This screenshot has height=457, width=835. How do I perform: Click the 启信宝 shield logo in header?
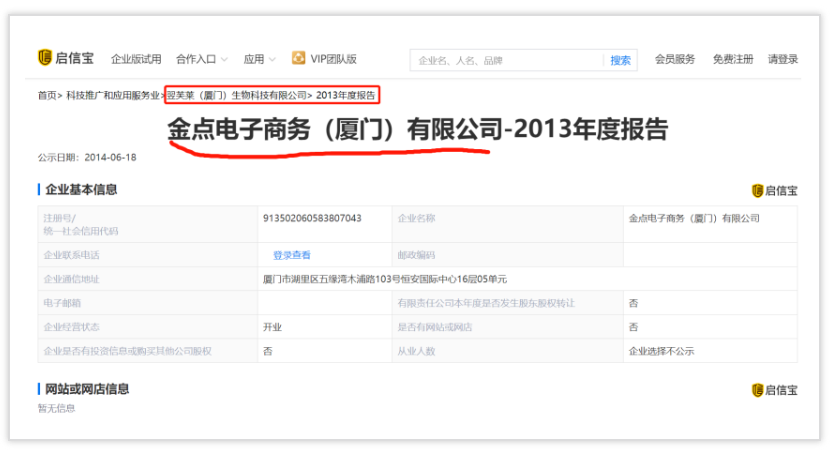pyautogui.click(x=45, y=58)
